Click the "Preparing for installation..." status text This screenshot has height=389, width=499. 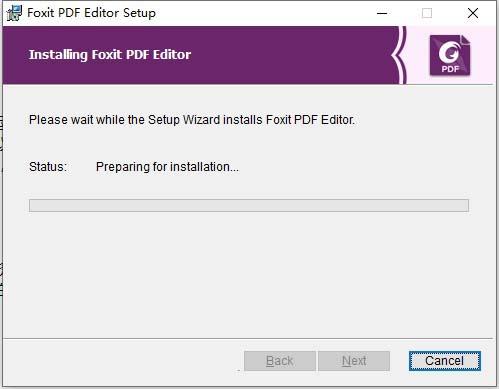point(167,167)
